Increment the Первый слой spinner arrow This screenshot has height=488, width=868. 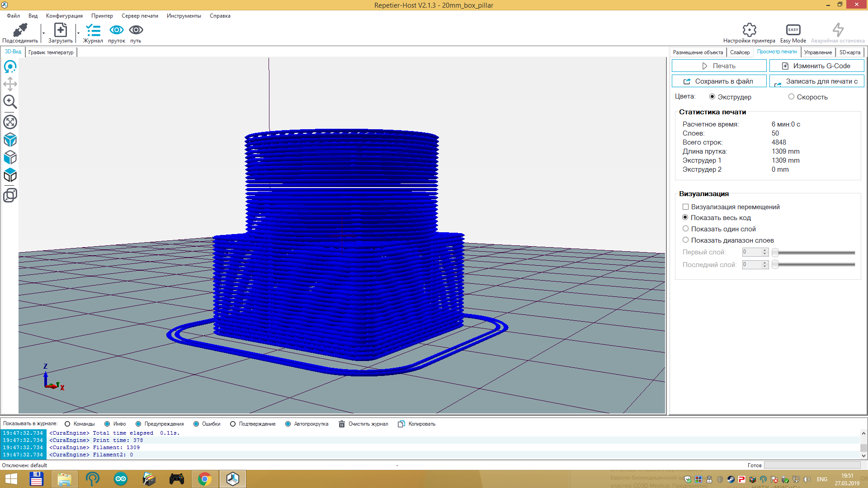click(x=765, y=250)
